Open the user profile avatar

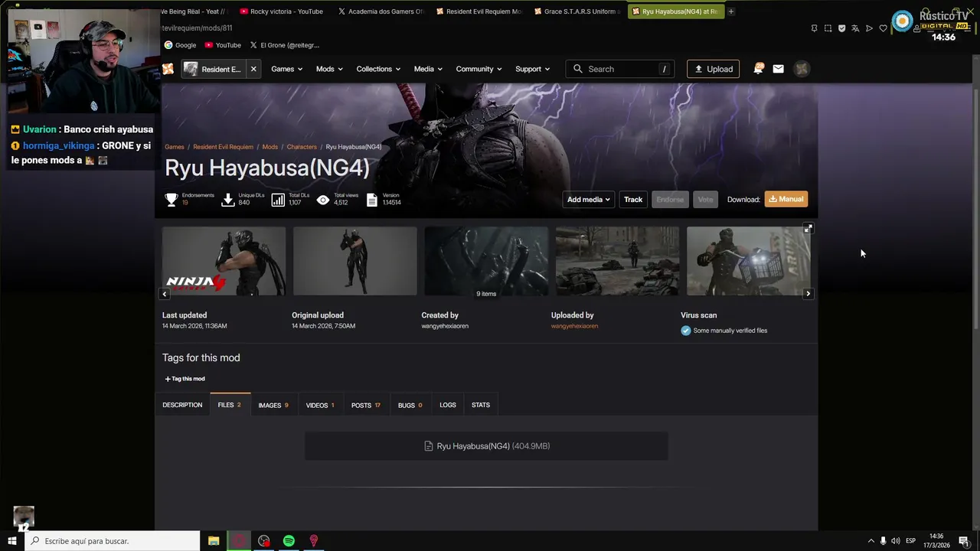pyautogui.click(x=802, y=69)
